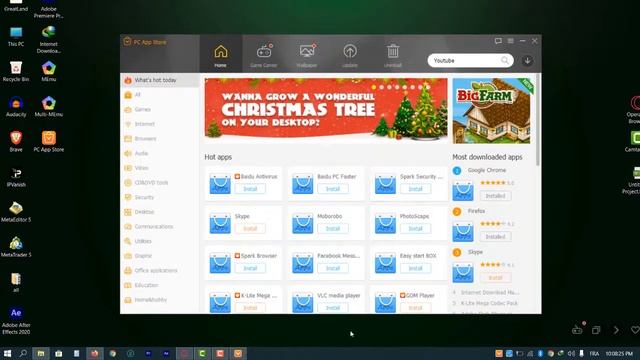Select the Utilities category
This screenshot has width=640, height=360.
coord(160,241)
